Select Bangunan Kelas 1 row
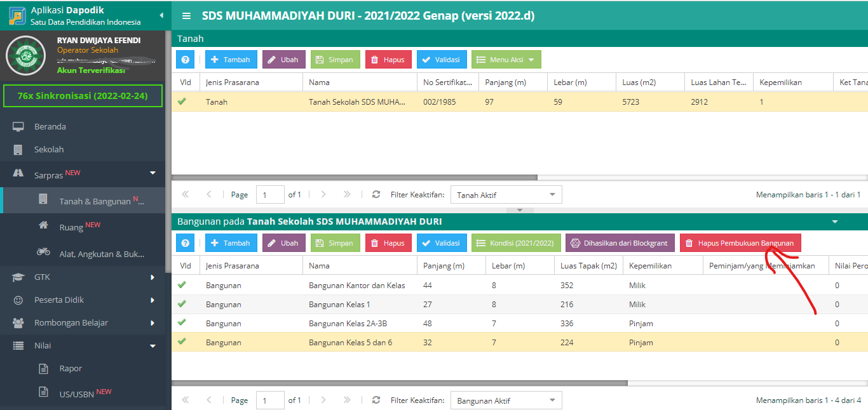The height and width of the screenshot is (410, 868). coord(520,305)
